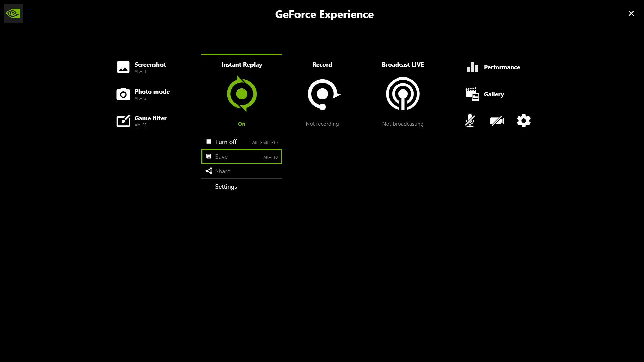
Task: Click the Photo mode text label
Action: (x=152, y=92)
